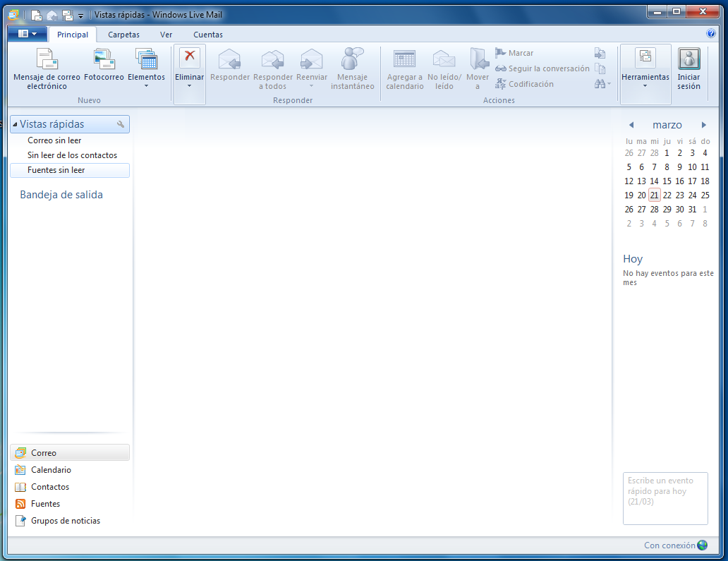Click the Hoy heading in calendar pane
The image size is (728, 561).
click(x=633, y=259)
